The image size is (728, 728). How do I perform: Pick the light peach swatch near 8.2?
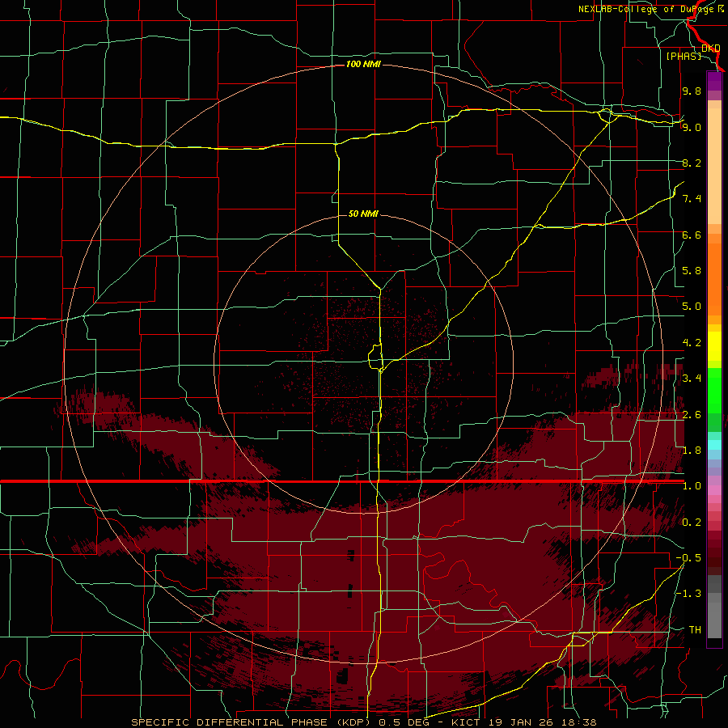(x=714, y=167)
